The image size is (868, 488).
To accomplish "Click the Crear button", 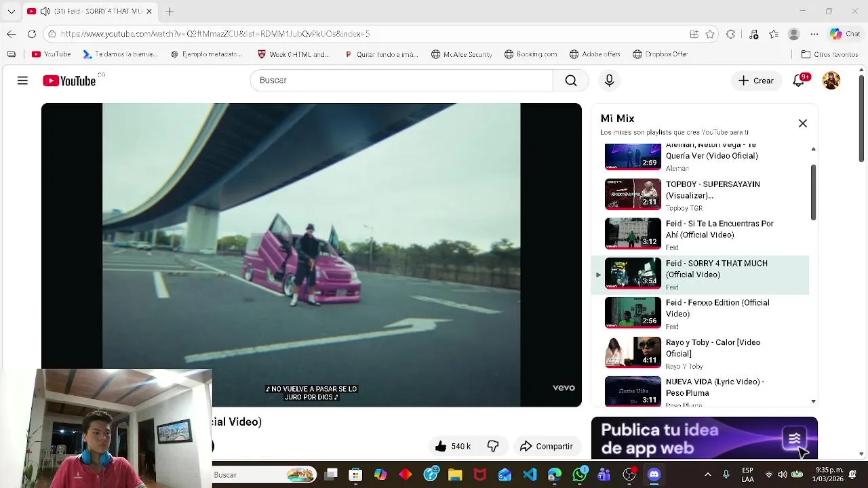I will [x=756, y=81].
